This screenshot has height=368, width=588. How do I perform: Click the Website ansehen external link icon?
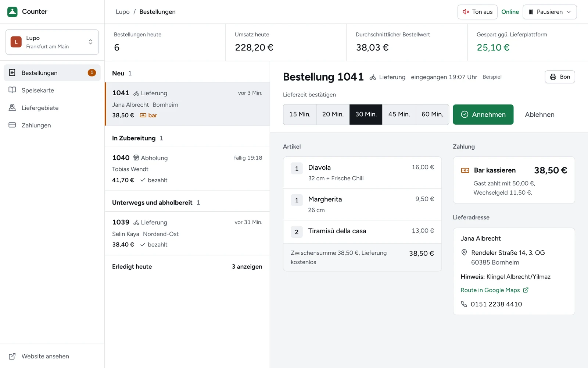[x=12, y=356]
